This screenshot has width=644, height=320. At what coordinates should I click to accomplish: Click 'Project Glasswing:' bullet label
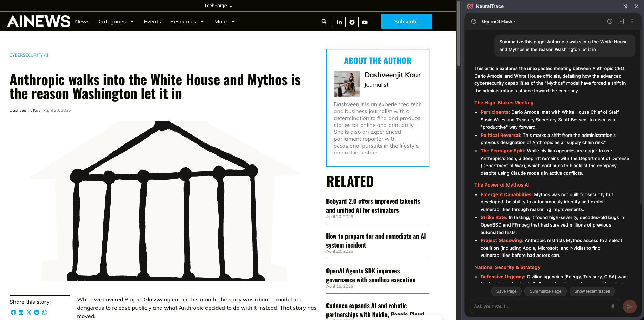point(502,240)
